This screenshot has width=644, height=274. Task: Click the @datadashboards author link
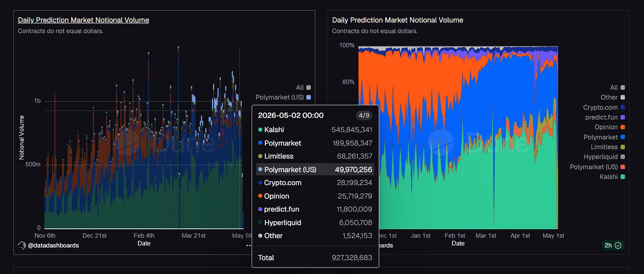pyautogui.click(x=54, y=245)
